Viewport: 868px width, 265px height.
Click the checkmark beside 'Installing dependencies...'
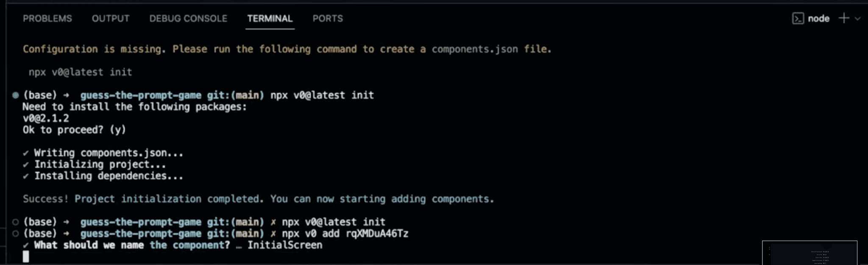tap(26, 176)
